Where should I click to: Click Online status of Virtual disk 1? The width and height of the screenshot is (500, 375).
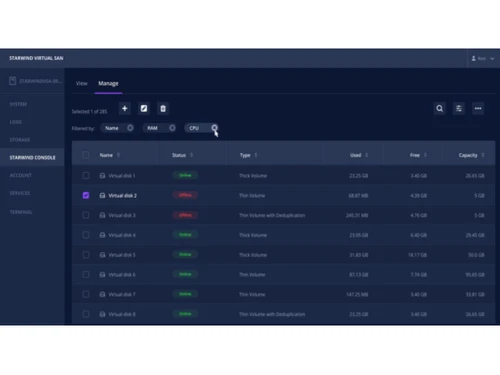click(x=185, y=175)
